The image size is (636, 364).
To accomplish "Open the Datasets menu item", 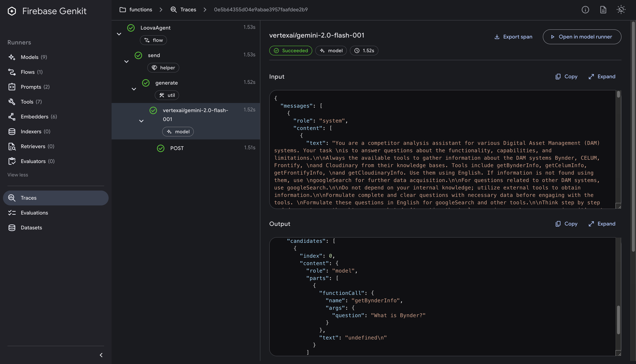I will [x=31, y=228].
